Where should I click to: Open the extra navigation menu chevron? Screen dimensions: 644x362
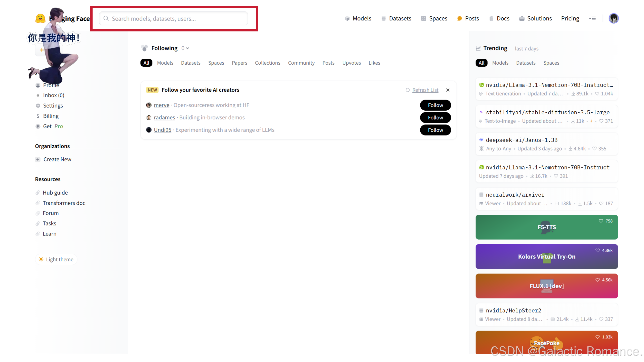(592, 18)
